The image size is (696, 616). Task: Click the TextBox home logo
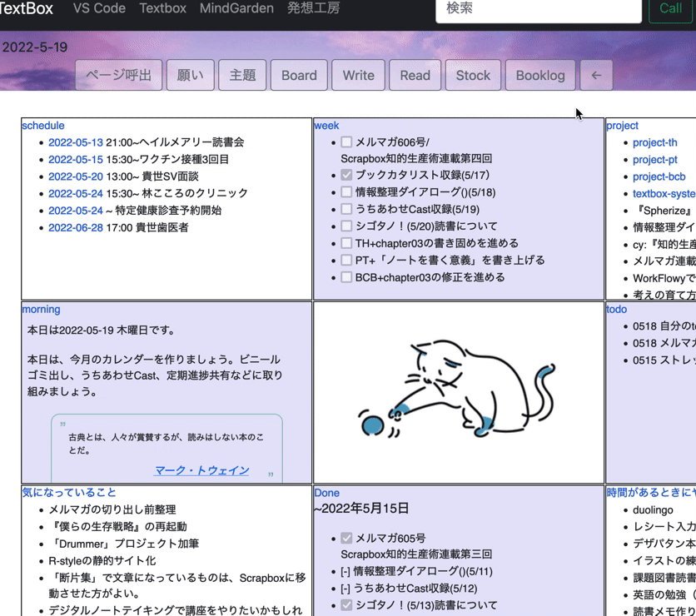point(25,9)
